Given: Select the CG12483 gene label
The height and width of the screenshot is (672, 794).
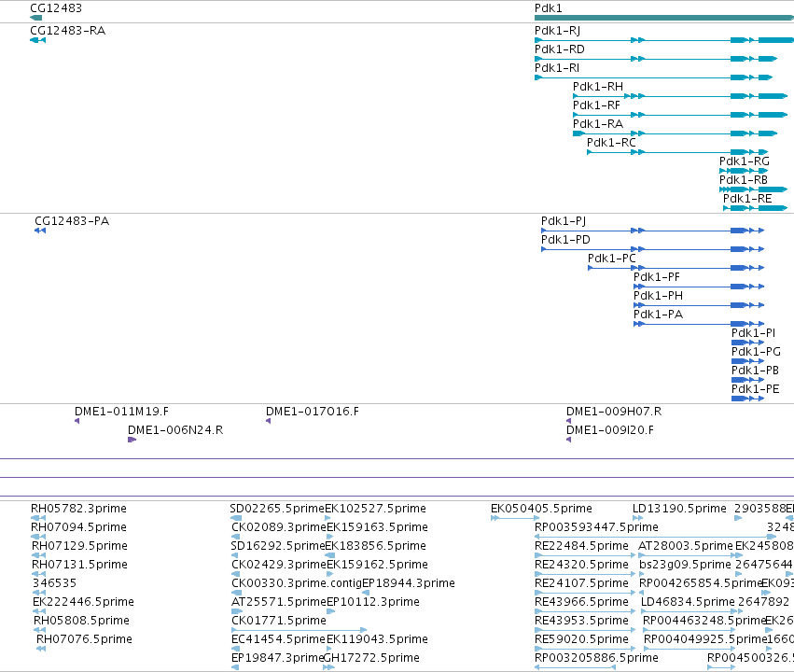Looking at the screenshot, I should pyautogui.click(x=56, y=8).
